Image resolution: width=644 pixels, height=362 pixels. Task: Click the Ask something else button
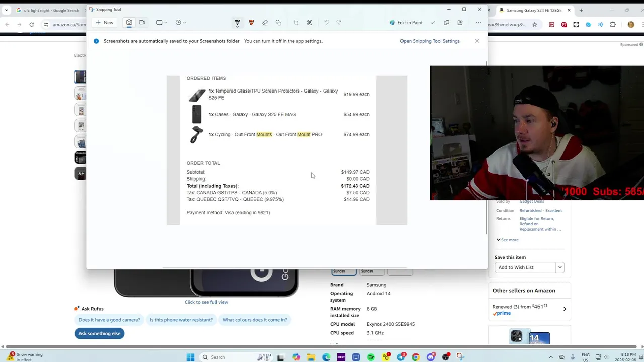pyautogui.click(x=99, y=333)
